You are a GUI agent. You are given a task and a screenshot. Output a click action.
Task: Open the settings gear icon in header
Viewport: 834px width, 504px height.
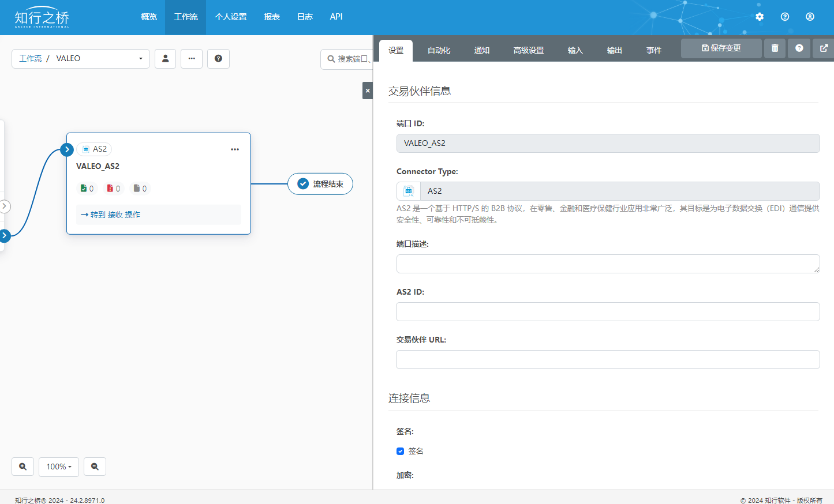760,17
